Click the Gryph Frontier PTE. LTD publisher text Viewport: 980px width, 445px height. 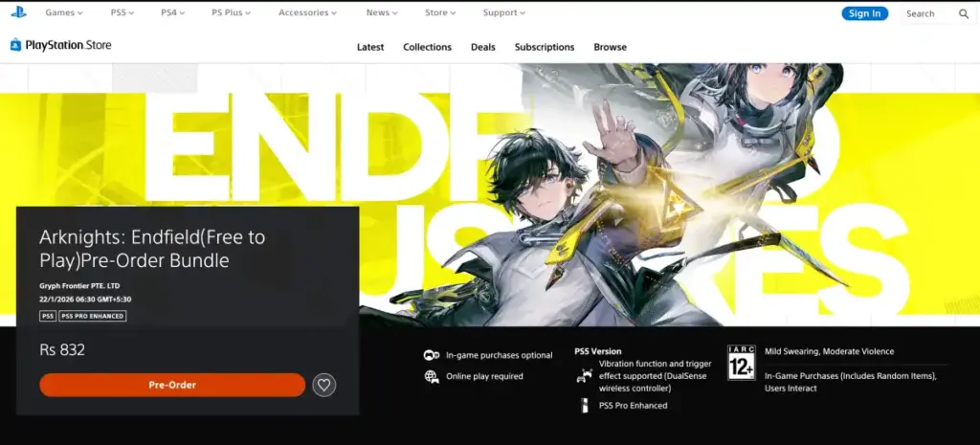(x=79, y=285)
